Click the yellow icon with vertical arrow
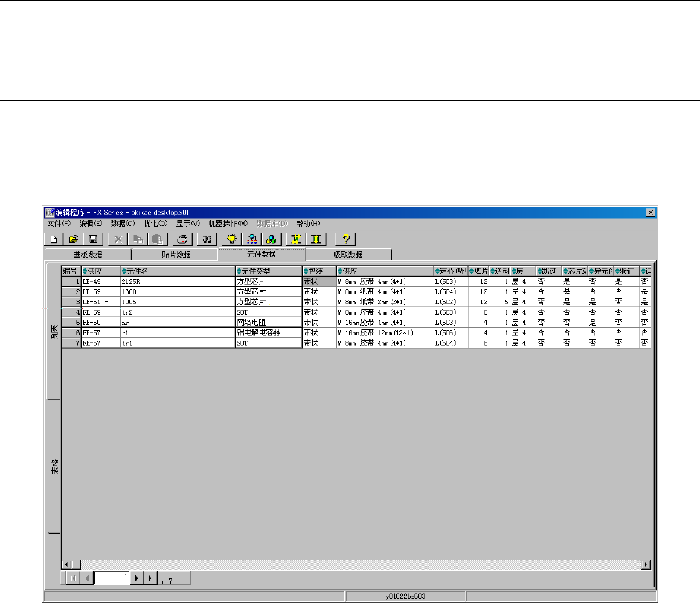The height and width of the screenshot is (603, 700). click(316, 239)
